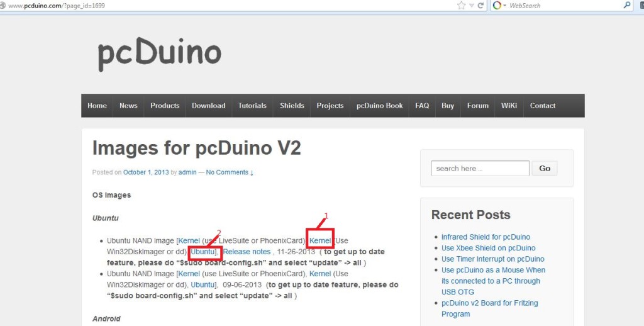The height and width of the screenshot is (326, 644).
Task: Click the Recent Posts heading
Action: point(470,215)
